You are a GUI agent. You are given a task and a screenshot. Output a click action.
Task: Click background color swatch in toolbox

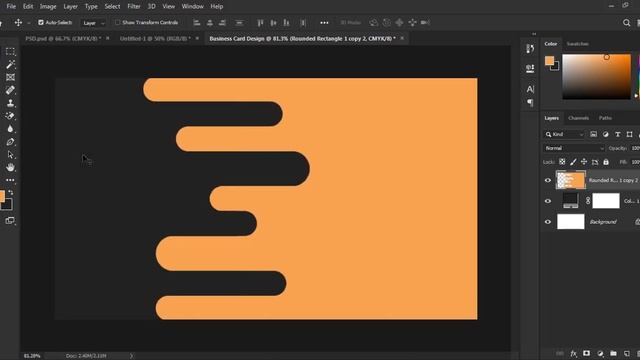pos(8,205)
